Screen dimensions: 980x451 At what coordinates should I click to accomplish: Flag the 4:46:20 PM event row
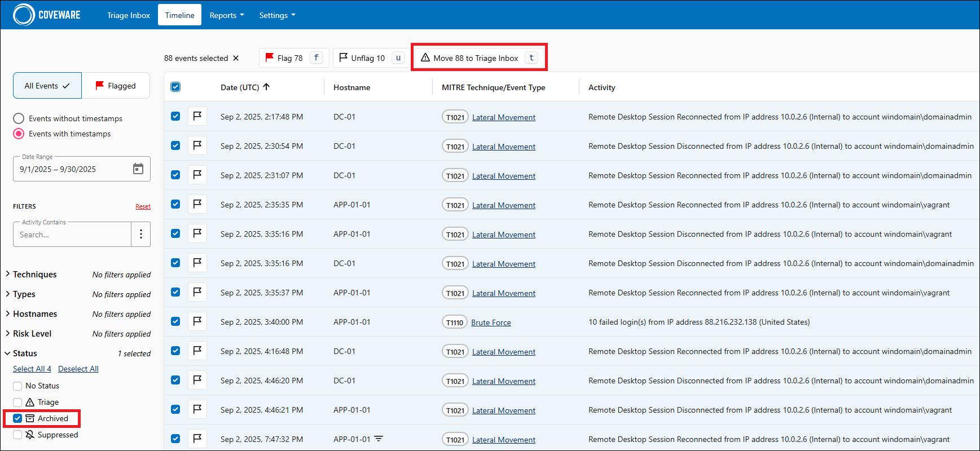tap(197, 380)
